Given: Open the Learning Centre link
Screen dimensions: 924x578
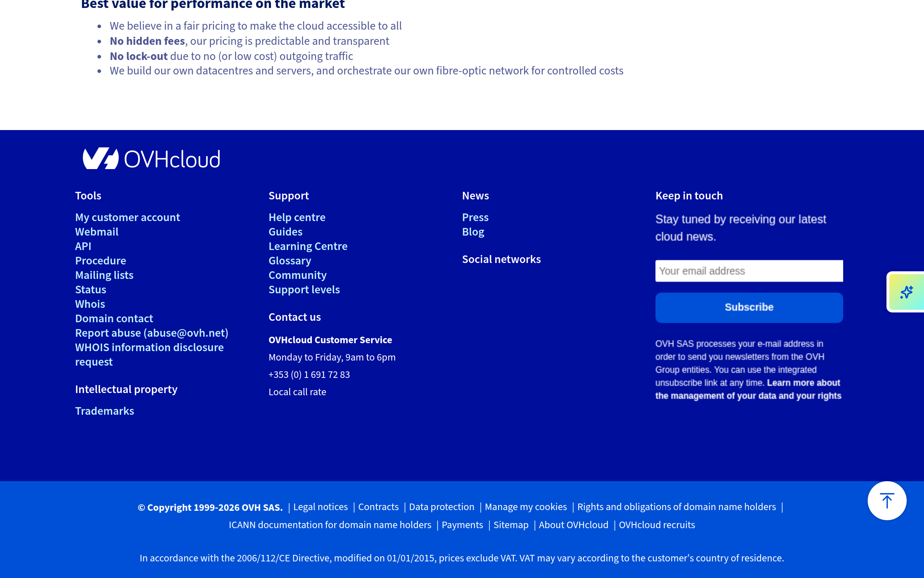Looking at the screenshot, I should (x=308, y=246).
